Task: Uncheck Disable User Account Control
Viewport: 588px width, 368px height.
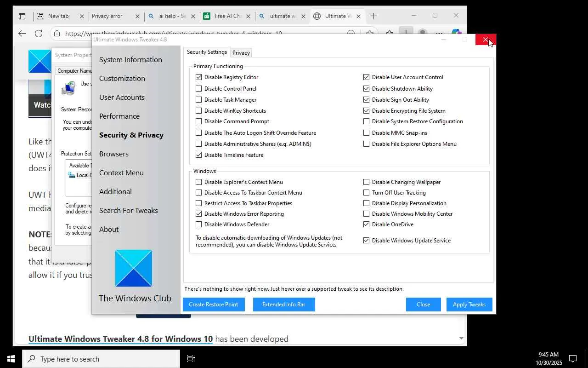Action: tap(366, 77)
